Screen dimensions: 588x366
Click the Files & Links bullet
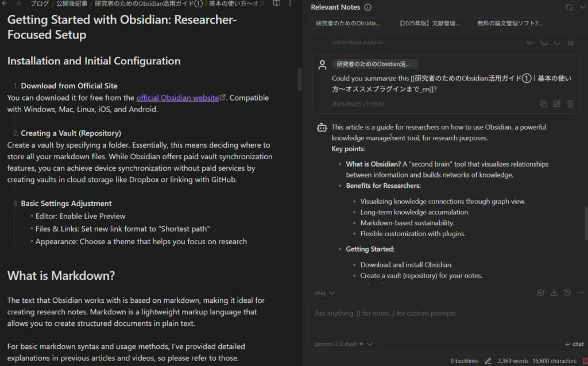pyautogui.click(x=123, y=229)
